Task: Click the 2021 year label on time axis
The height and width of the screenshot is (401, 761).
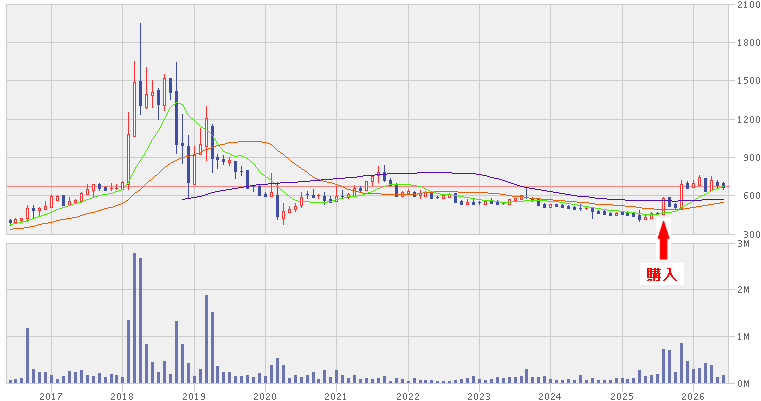Action: pyautogui.click(x=336, y=397)
